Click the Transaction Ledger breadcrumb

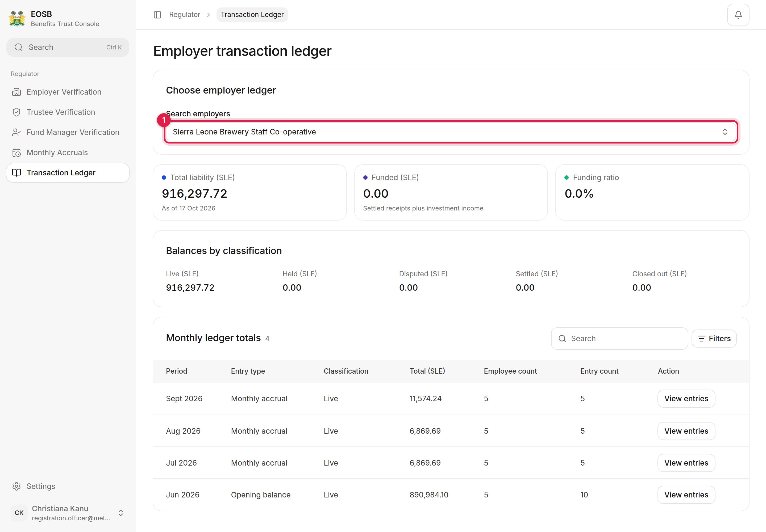[x=252, y=15]
